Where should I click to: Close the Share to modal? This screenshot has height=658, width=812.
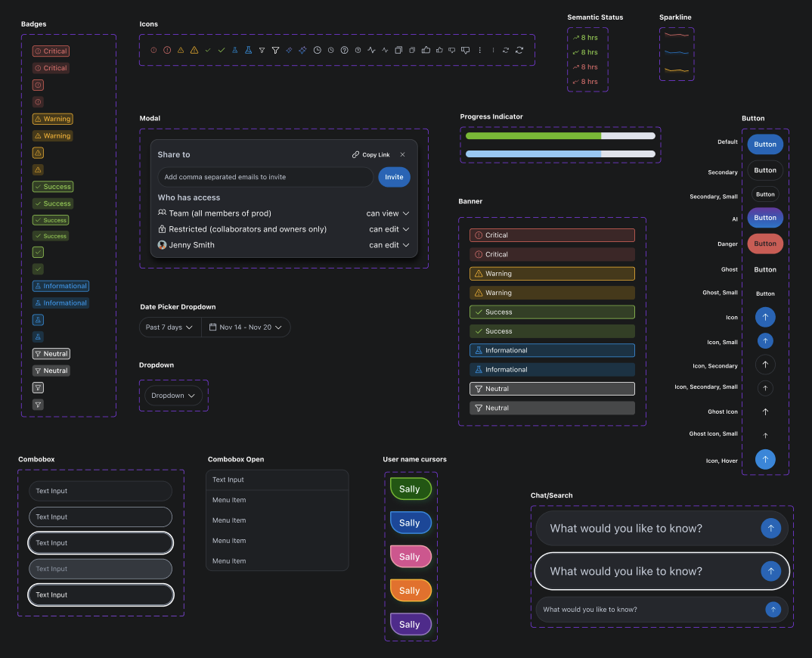[x=402, y=154]
